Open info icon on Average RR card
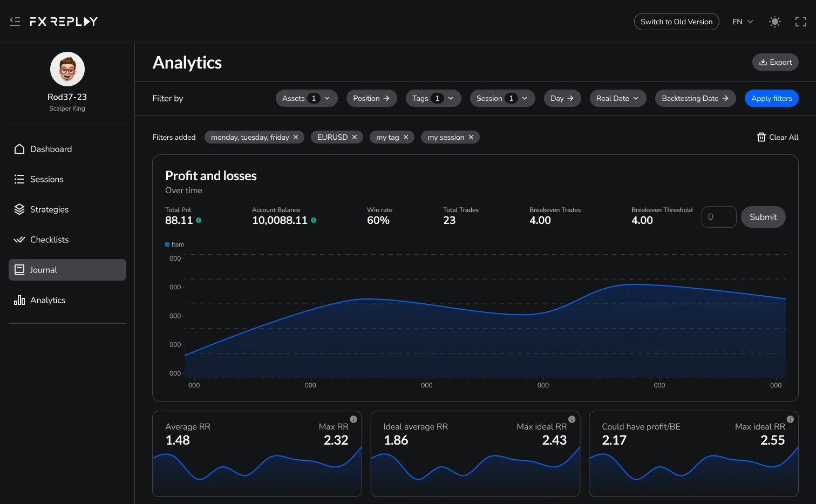Viewport: 816px width, 504px height. pos(353,419)
